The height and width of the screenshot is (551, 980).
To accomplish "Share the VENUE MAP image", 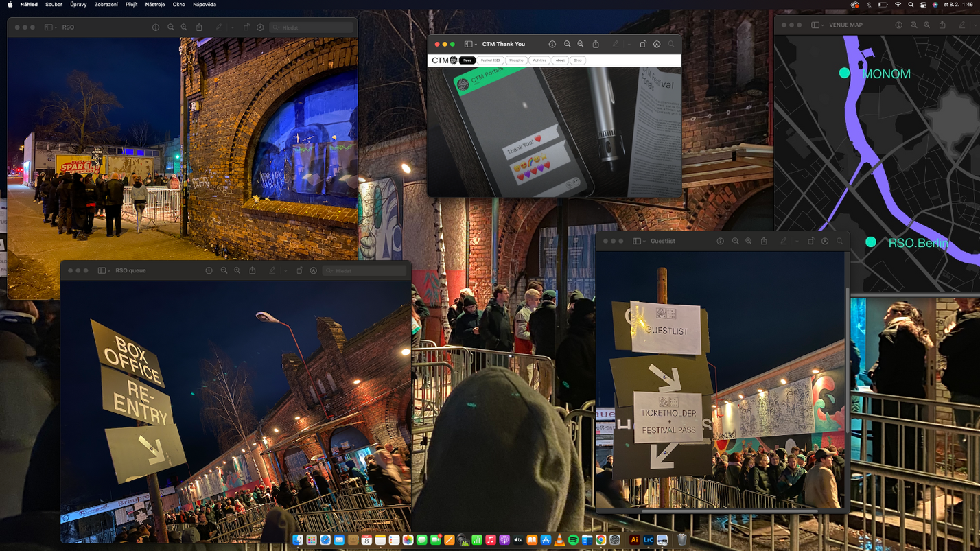I will [x=942, y=25].
